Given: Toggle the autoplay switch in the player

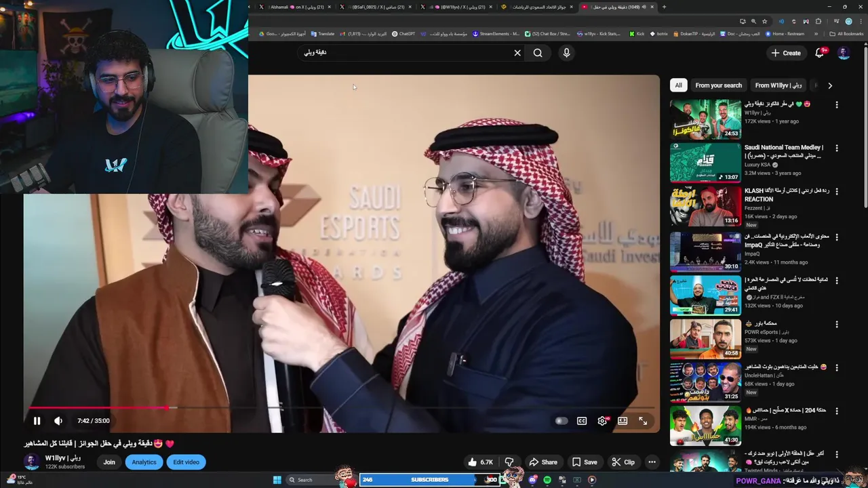Looking at the screenshot, I should coord(560,421).
